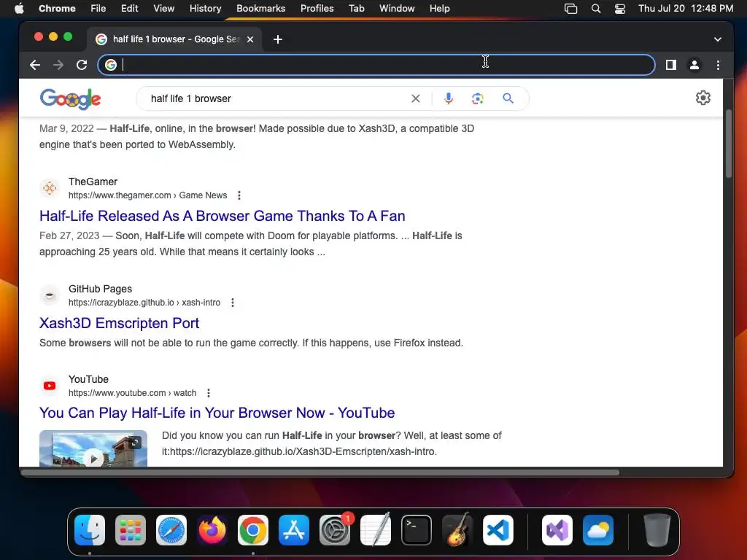747x560 pixels.
Task: Click the thegamer.com URL breadcrumb
Action: [x=147, y=195]
